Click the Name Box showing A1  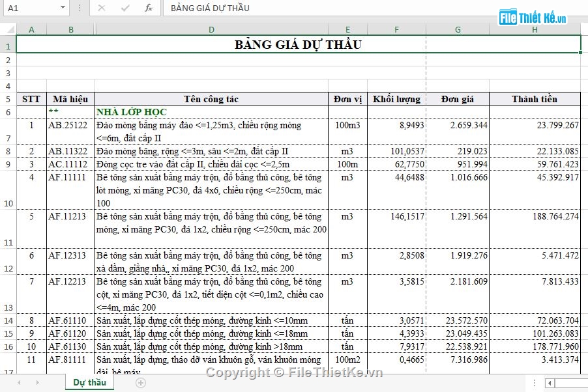tap(32, 8)
